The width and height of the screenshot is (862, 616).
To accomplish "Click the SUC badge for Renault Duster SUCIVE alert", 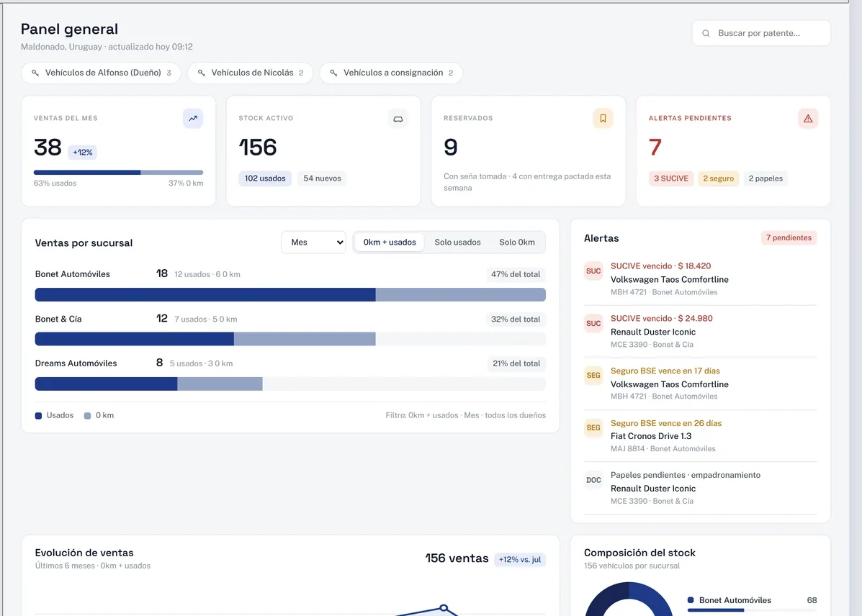I will (593, 323).
